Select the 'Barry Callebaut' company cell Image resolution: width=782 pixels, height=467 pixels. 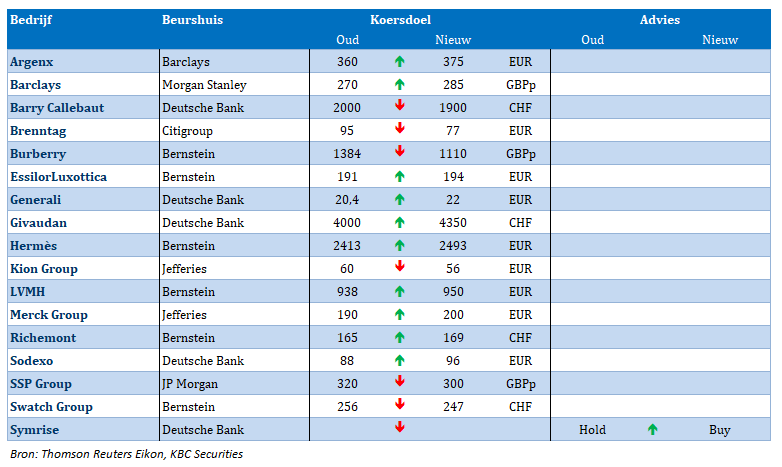point(83,107)
